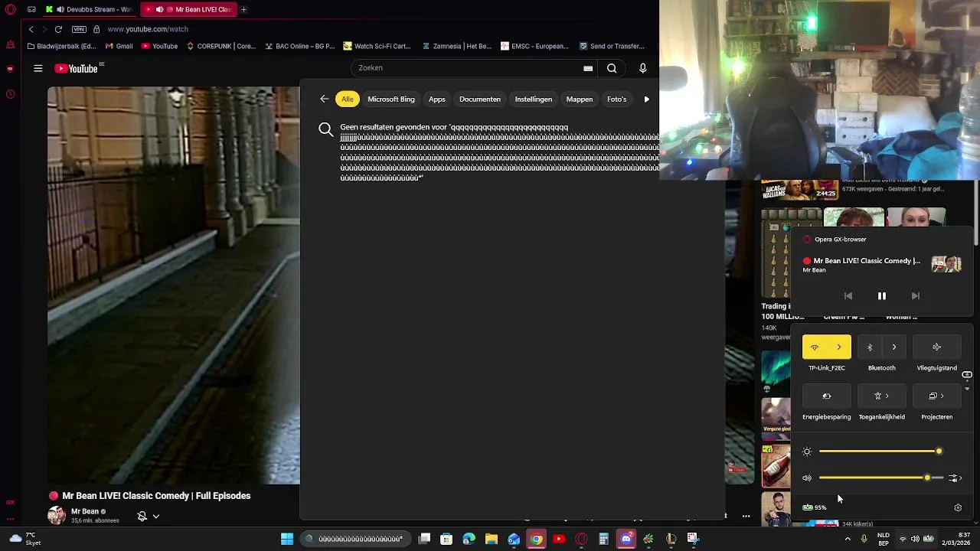
Task: Skip to next track in media panel
Action: 916,295
